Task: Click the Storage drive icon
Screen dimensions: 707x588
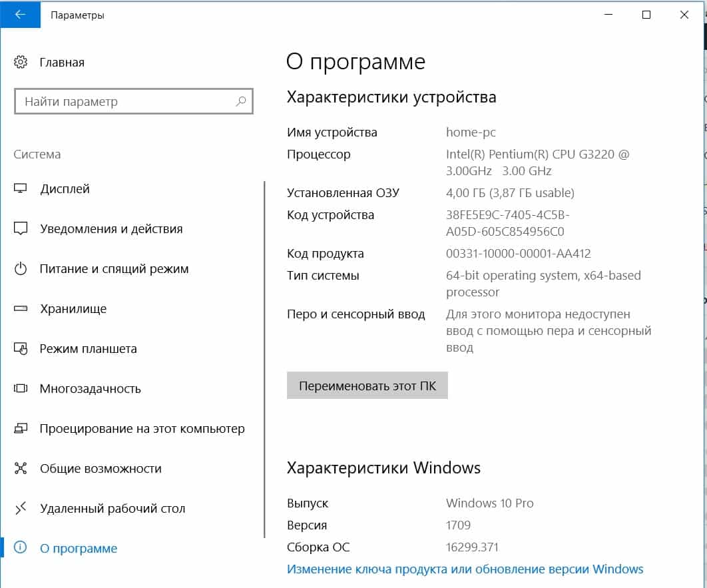Action: 21,309
